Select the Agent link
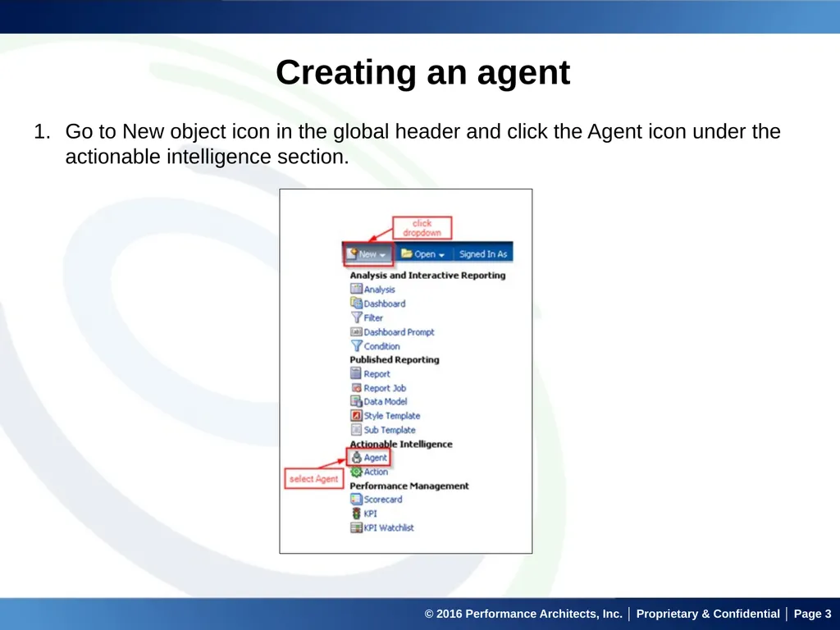The image size is (840, 630). pos(375,458)
